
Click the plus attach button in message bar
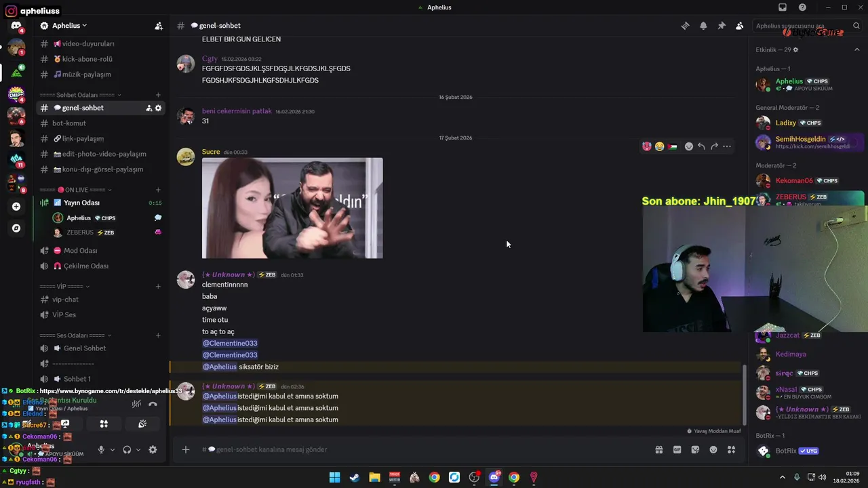coord(185,449)
